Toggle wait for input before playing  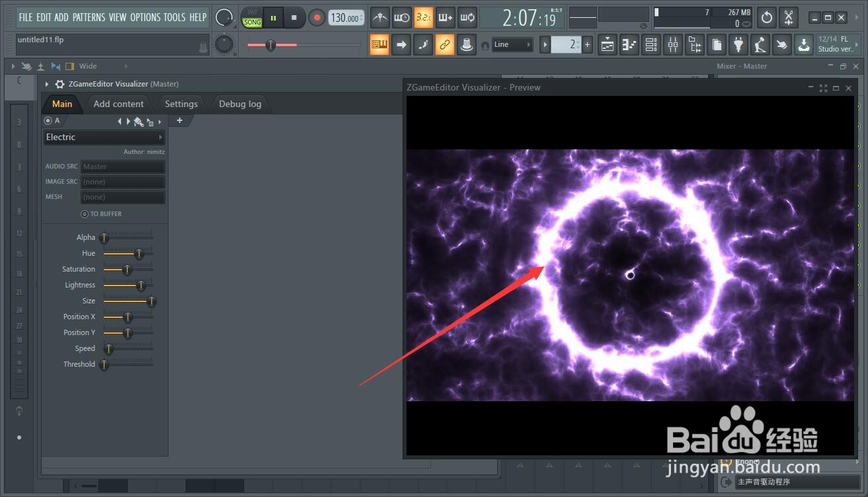coord(401,18)
